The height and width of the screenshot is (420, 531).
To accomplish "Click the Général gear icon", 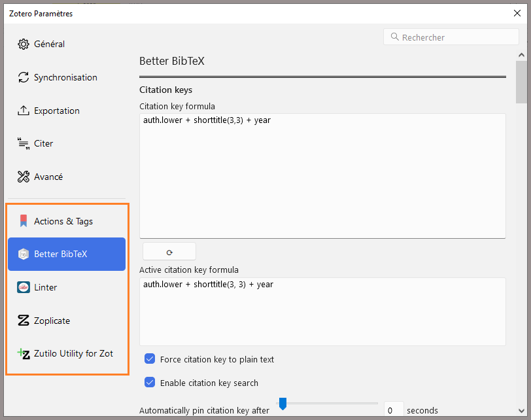I will 24,44.
